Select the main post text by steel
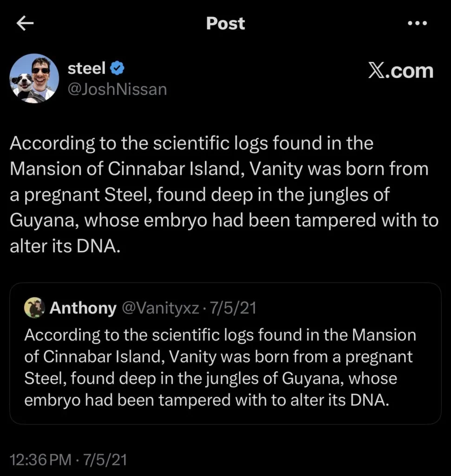This screenshot has height=476, width=451. coord(224,194)
